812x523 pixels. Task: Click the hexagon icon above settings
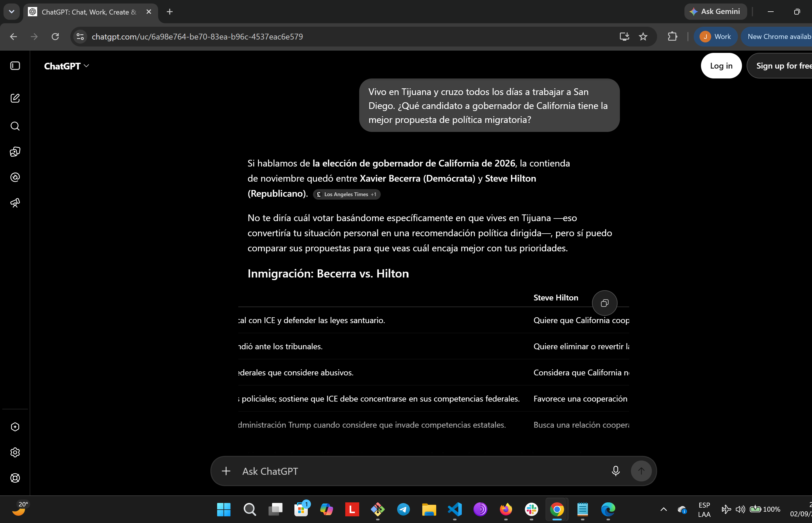pyautogui.click(x=15, y=427)
